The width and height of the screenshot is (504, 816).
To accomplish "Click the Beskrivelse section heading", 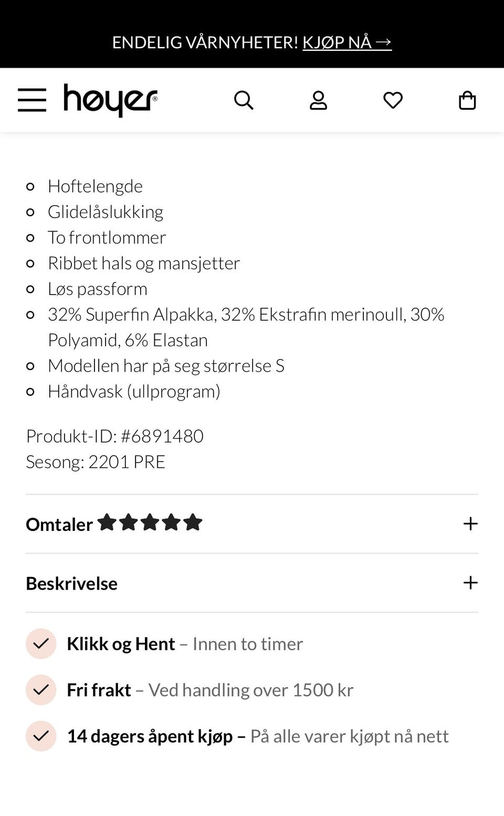I will pos(71,583).
